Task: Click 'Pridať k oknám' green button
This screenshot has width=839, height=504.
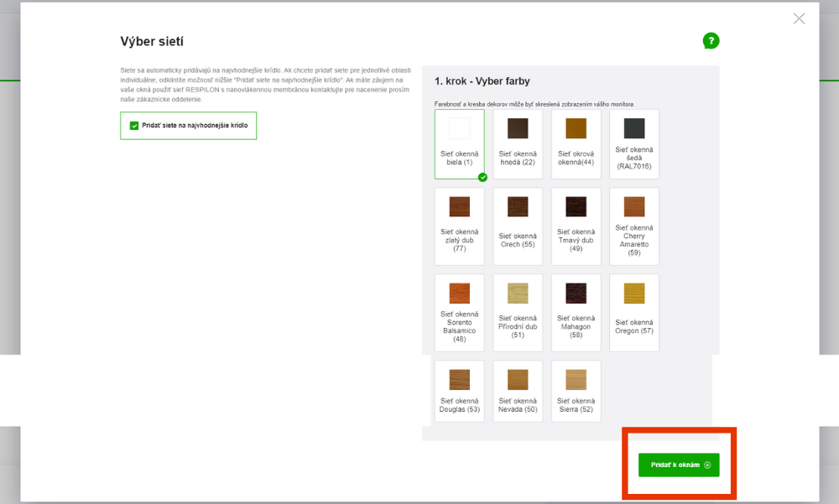Action: pyautogui.click(x=679, y=465)
